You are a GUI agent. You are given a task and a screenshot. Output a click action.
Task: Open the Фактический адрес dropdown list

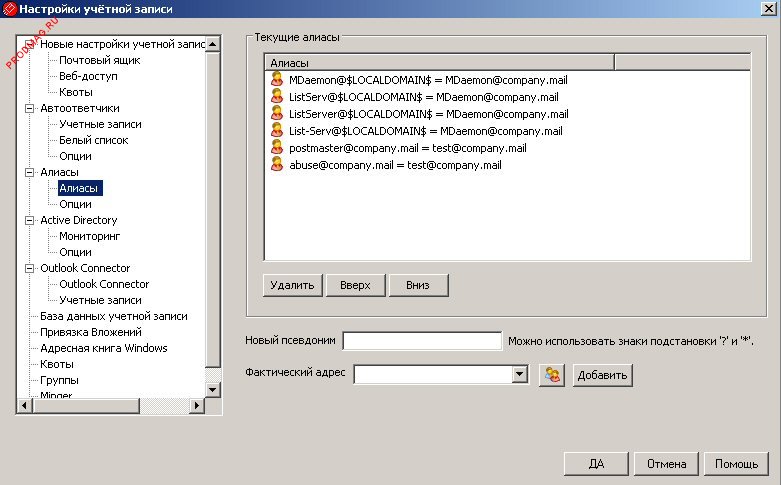[x=519, y=375]
